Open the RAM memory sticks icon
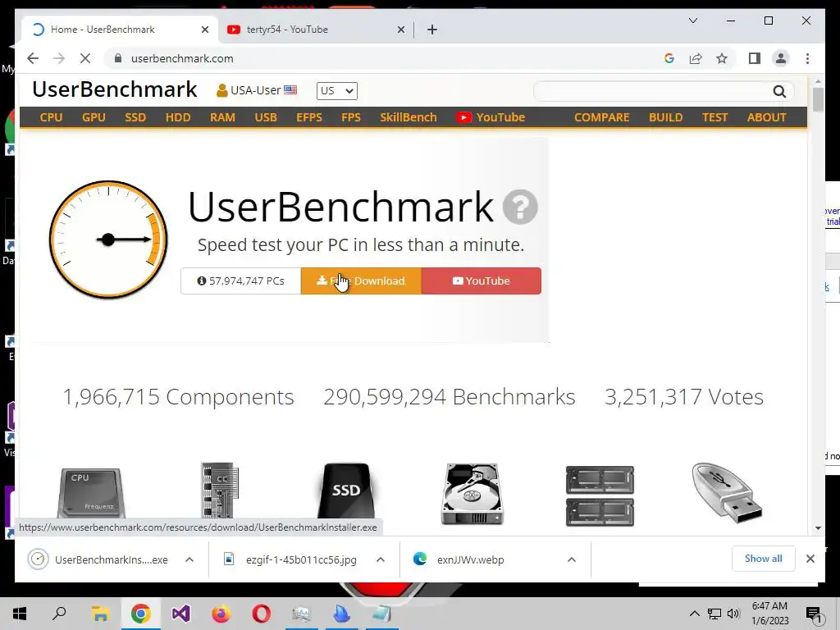The width and height of the screenshot is (840, 630). [600, 496]
